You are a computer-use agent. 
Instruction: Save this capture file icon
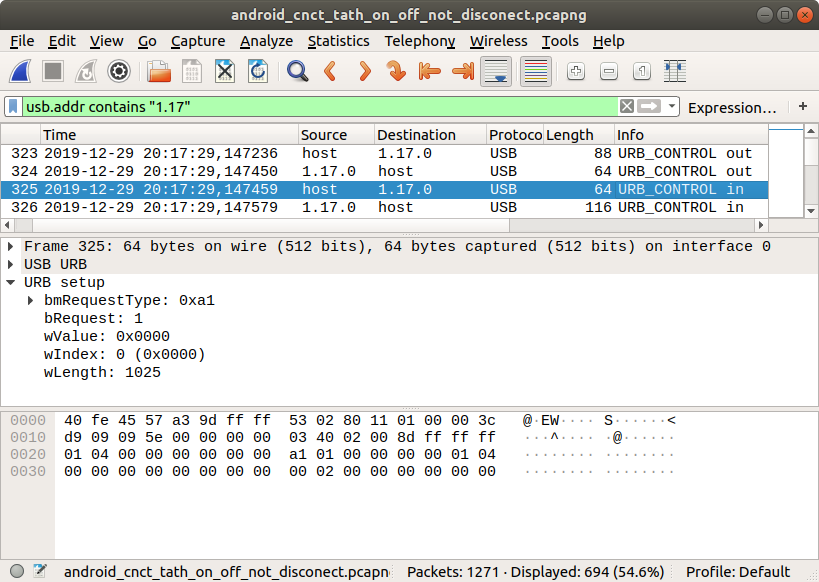click(x=192, y=71)
